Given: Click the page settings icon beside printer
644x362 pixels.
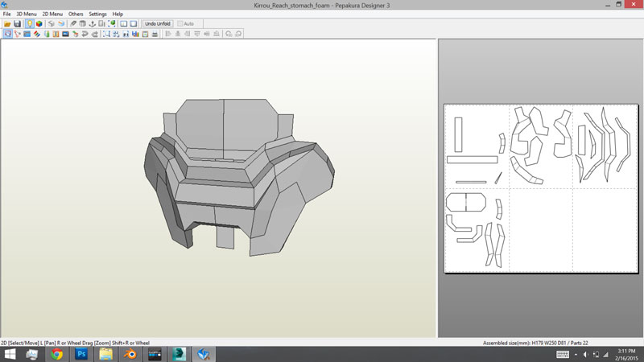Looking at the screenshot, I should coord(145,34).
